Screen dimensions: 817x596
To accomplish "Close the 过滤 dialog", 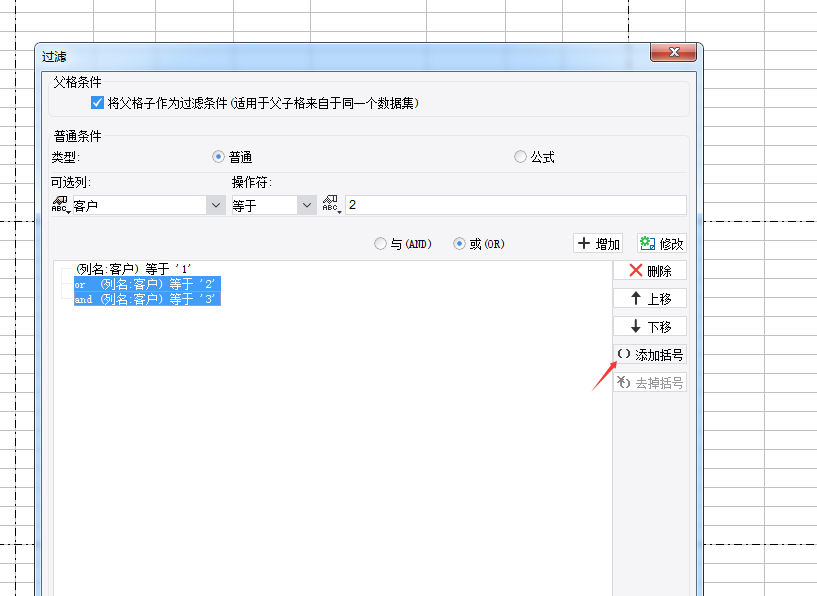I will pyautogui.click(x=674, y=52).
